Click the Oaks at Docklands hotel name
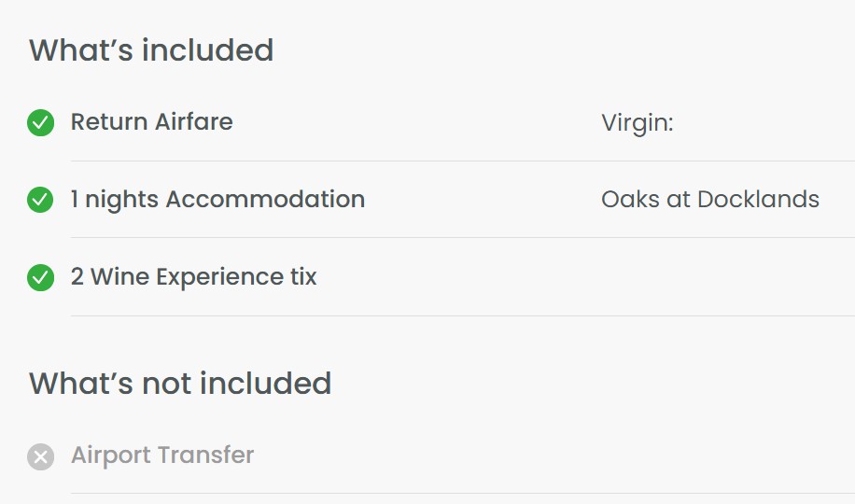This screenshot has height=504, width=855. coord(710,200)
